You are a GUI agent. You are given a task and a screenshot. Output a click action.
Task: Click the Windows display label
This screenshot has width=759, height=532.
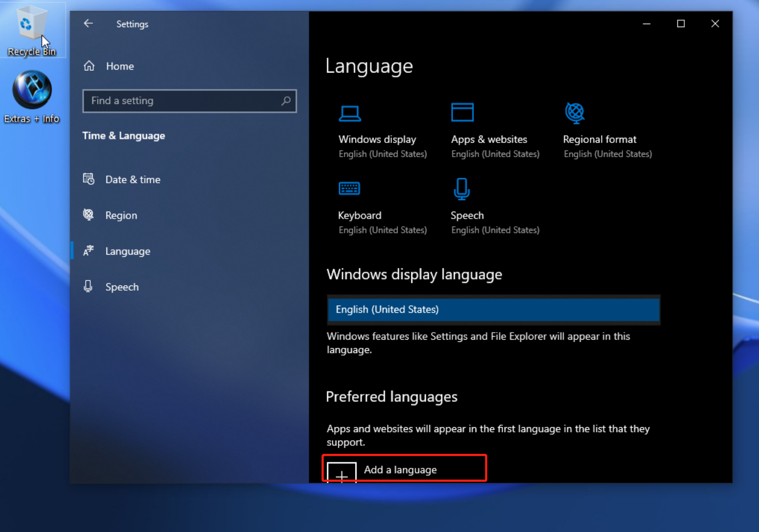[x=377, y=140]
